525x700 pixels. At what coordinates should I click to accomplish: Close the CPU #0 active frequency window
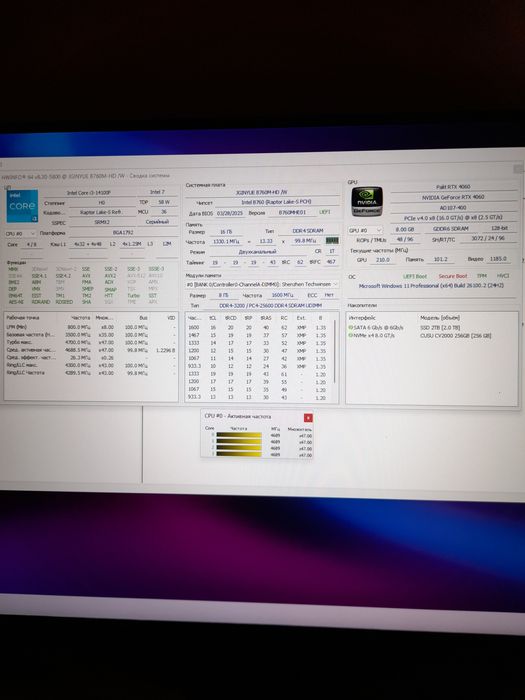308,418
